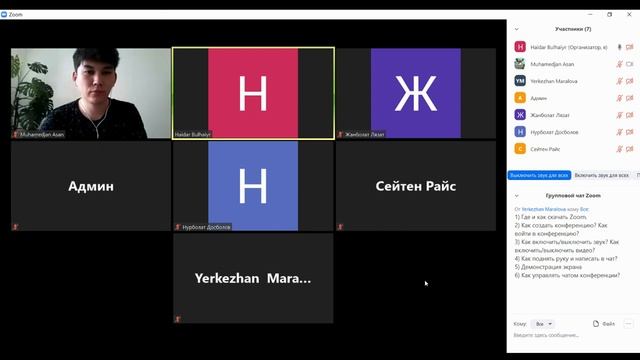Click Muhamedjan Asan's photo avatar in list
The image size is (640, 360).
[520, 64]
